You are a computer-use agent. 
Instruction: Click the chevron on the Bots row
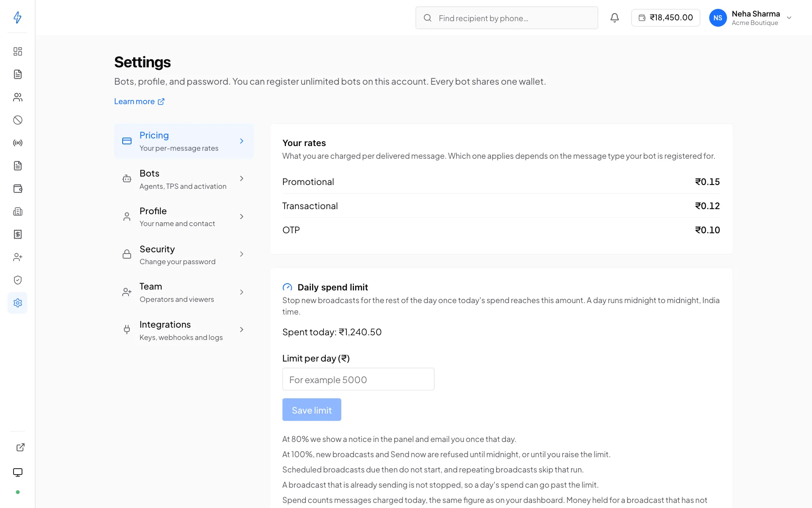241,179
